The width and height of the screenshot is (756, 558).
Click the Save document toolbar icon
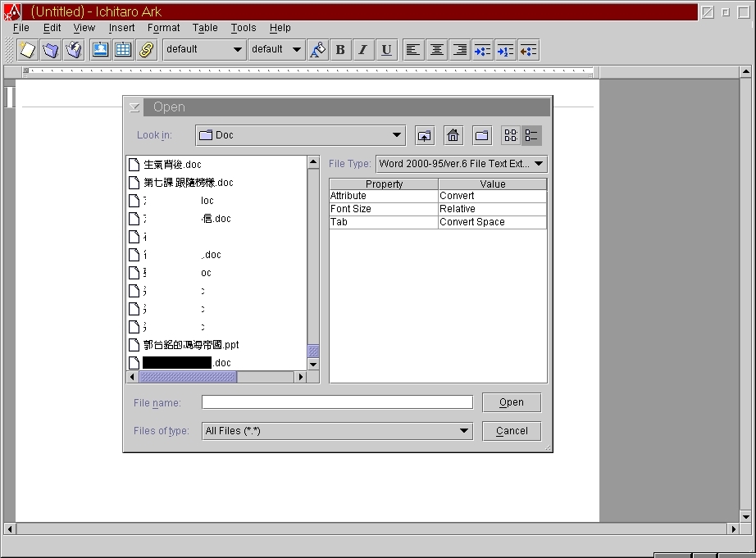click(x=74, y=50)
